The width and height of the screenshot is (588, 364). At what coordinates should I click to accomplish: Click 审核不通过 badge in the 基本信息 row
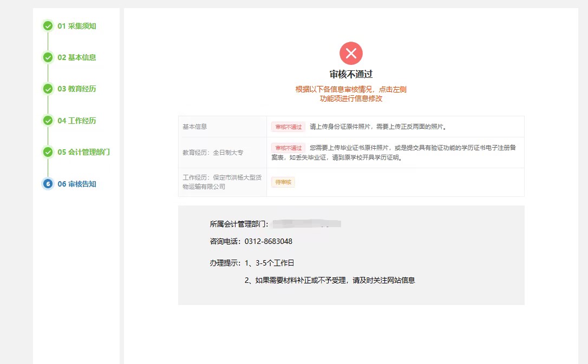289,127
